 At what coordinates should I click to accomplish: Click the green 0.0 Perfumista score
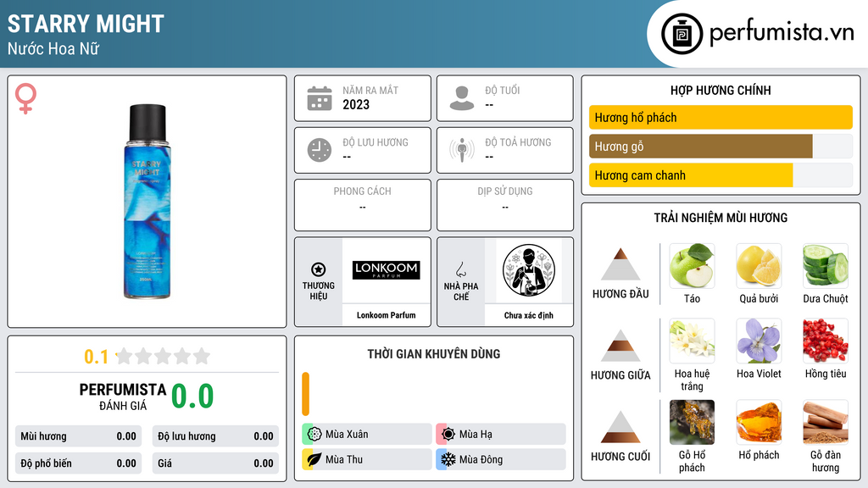tap(192, 396)
